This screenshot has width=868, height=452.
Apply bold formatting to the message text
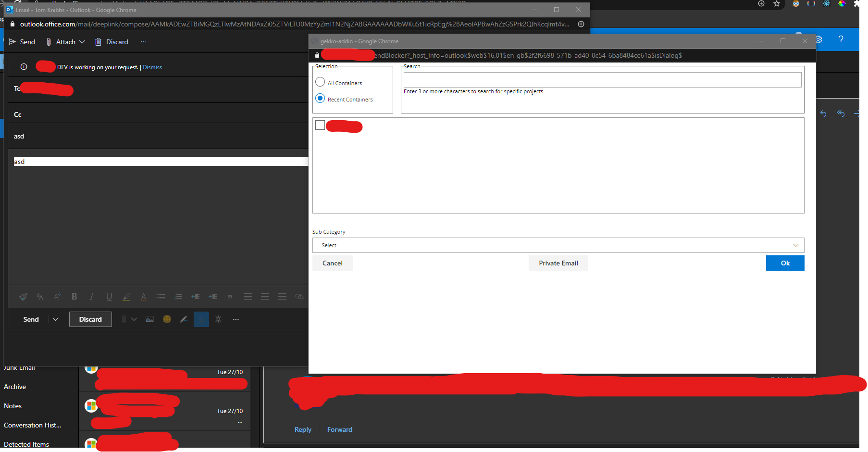click(x=74, y=297)
